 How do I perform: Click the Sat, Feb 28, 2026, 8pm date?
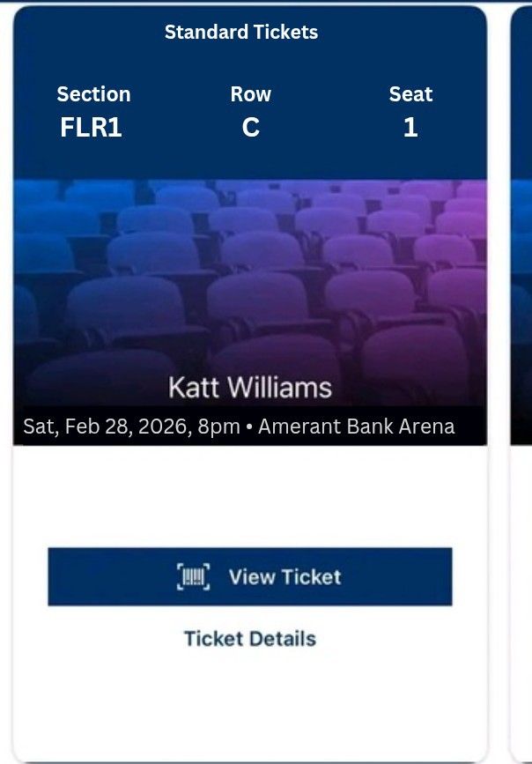click(131, 427)
